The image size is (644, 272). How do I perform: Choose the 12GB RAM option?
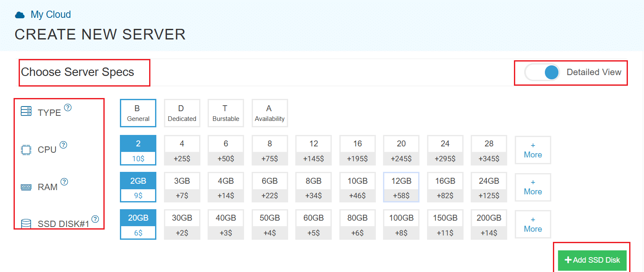point(401,187)
